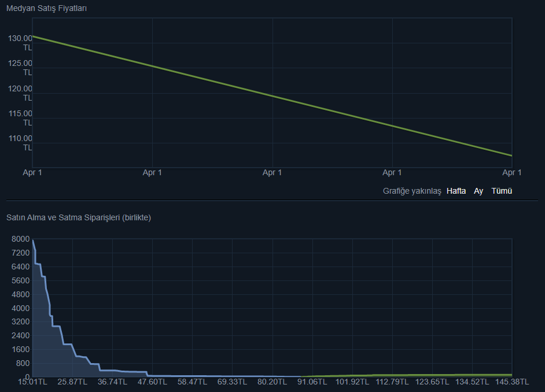Select the Ay zoom option
Viewport: 545px width, 392px height.
[x=478, y=191]
